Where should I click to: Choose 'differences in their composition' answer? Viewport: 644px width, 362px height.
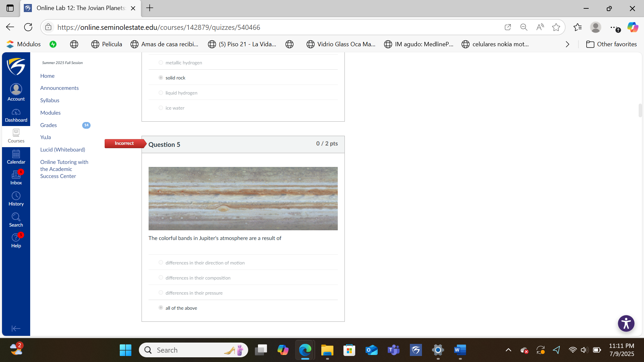161,278
